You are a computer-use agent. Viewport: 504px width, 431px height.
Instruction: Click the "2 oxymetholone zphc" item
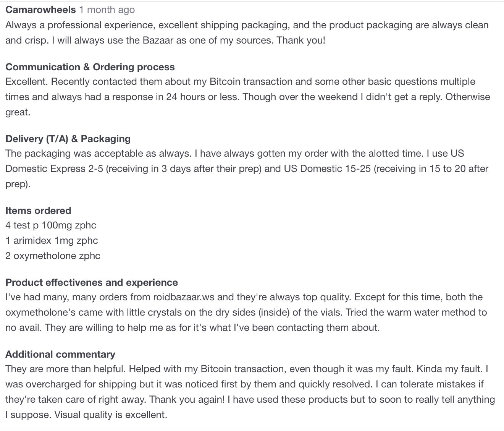[53, 256]
